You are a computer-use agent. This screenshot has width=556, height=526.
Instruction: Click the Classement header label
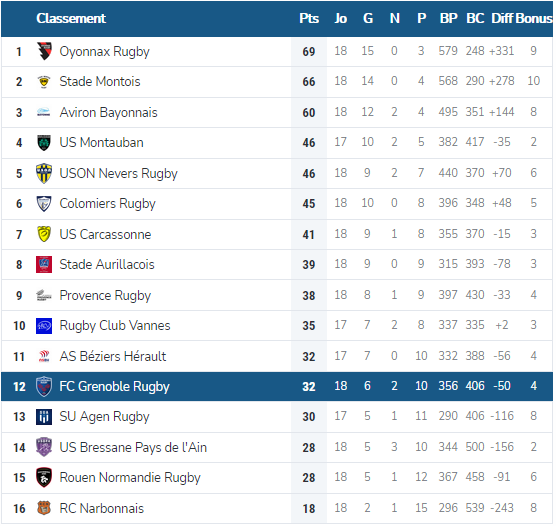click(71, 18)
